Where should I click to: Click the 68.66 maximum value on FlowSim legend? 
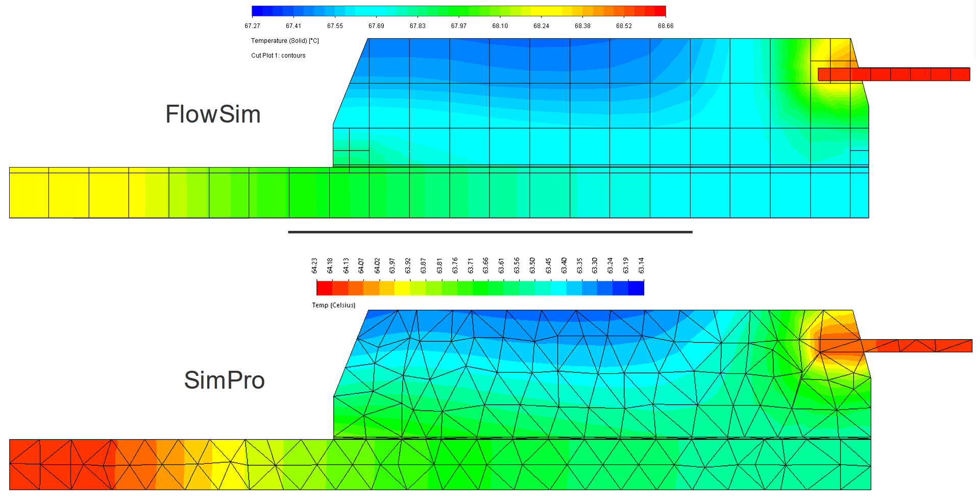pos(665,26)
